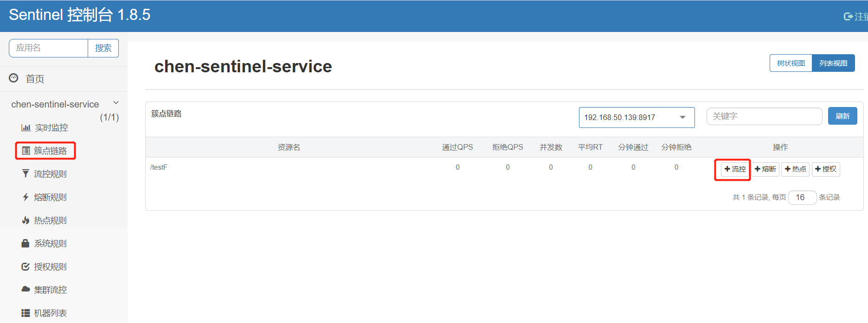The height and width of the screenshot is (323, 868).
Task: Open 流控规则 rules page
Action: coord(50,174)
